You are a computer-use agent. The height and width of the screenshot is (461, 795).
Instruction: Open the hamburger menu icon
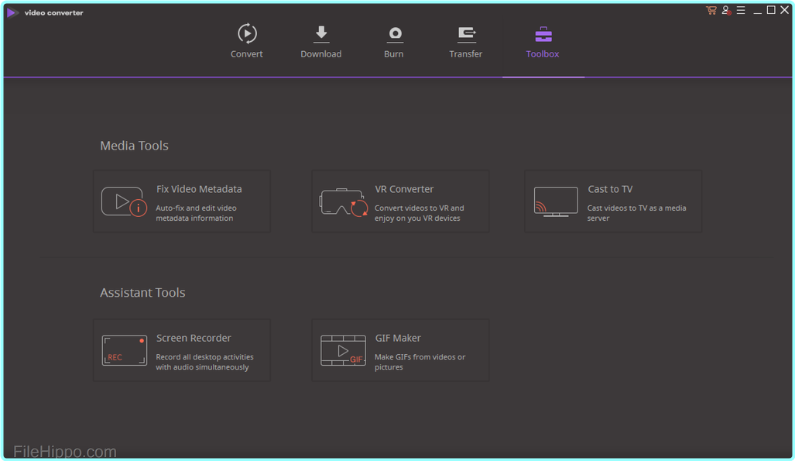pos(741,10)
